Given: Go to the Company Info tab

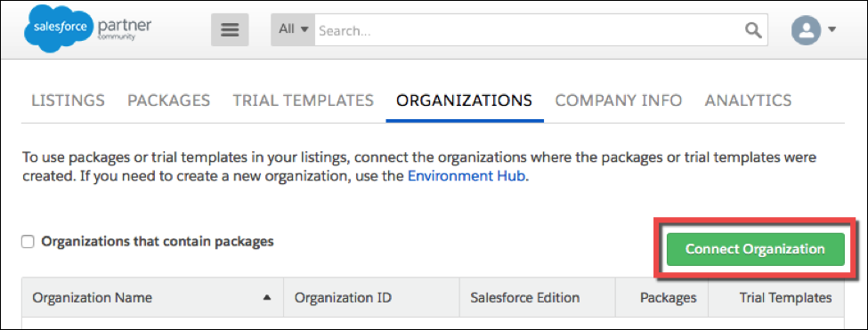Looking at the screenshot, I should pos(619,101).
